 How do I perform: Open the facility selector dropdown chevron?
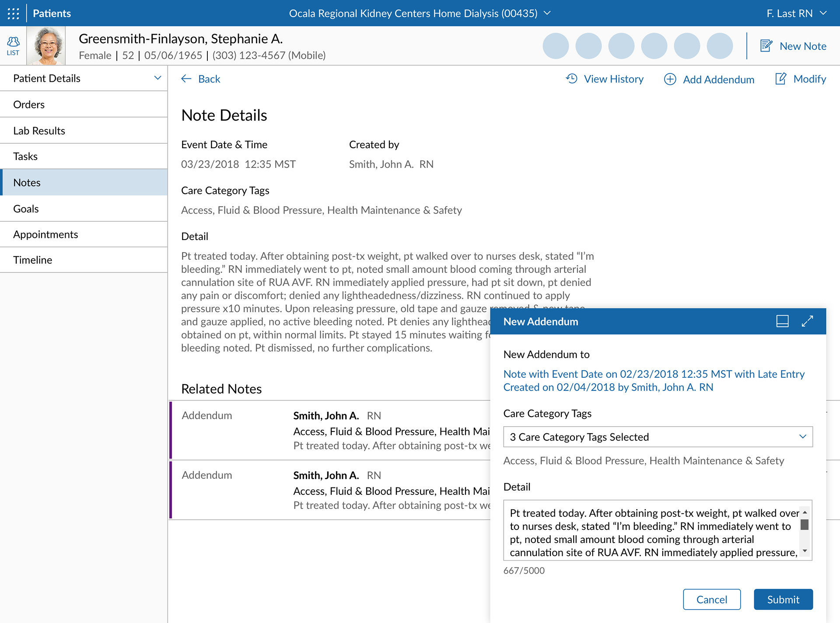coord(547,13)
